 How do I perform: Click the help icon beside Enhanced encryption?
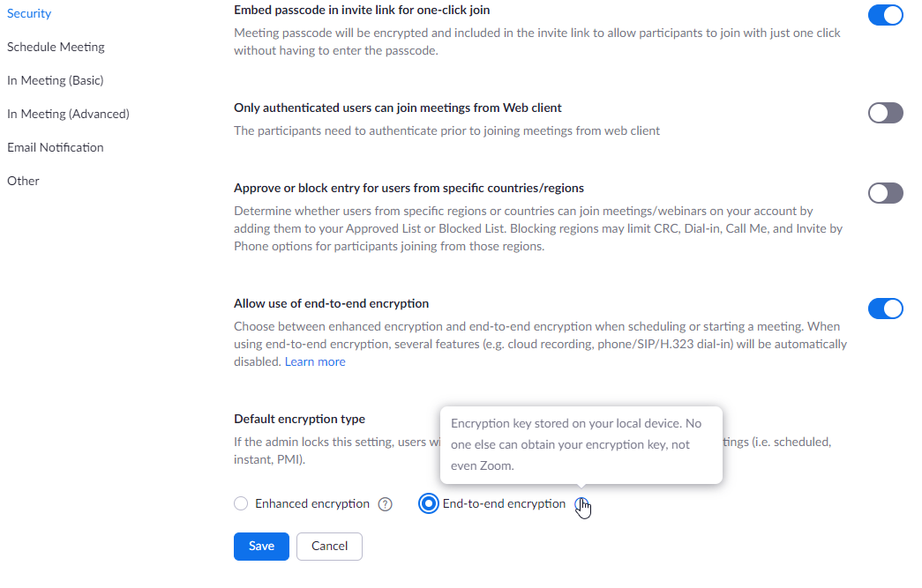tap(385, 504)
